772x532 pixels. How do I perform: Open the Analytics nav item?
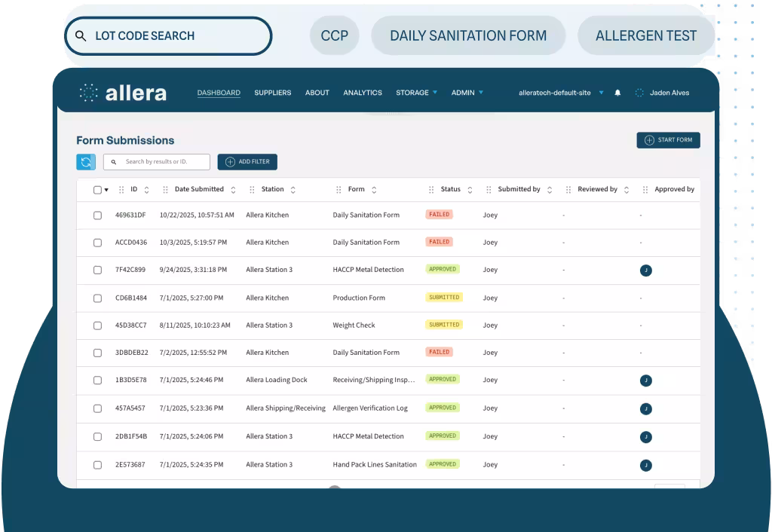pyautogui.click(x=363, y=93)
